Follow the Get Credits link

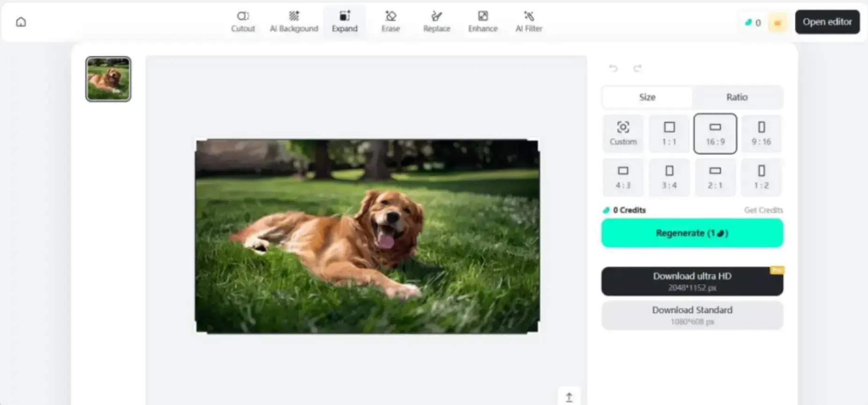coord(763,210)
